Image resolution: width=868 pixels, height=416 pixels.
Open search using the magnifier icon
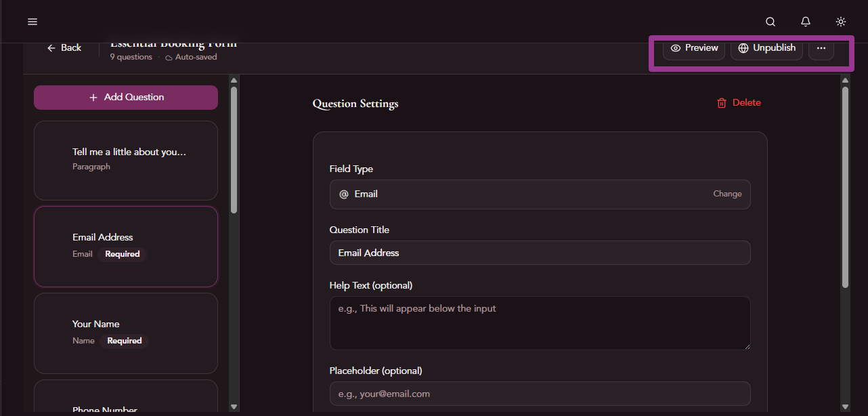(770, 21)
